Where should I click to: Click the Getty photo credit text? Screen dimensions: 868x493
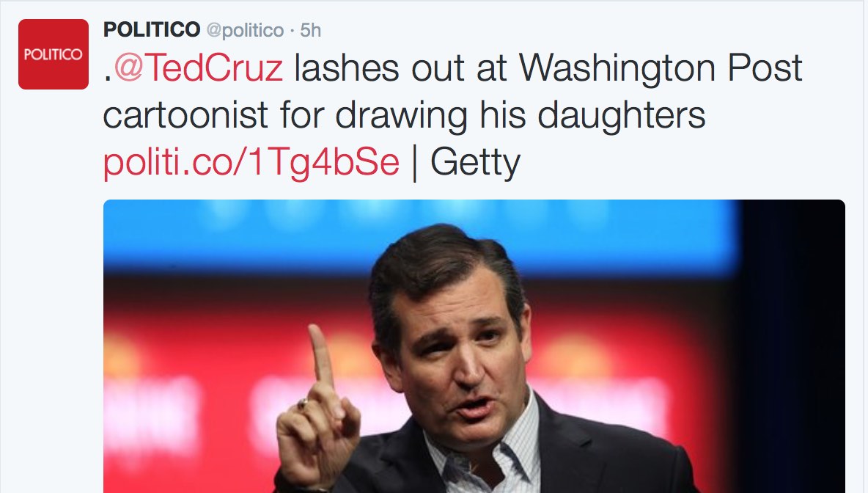point(475,164)
